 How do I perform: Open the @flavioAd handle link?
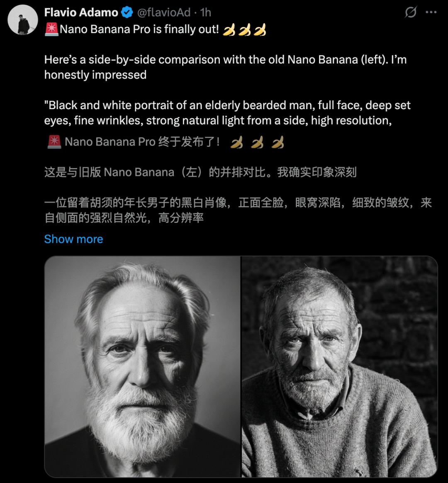click(163, 12)
